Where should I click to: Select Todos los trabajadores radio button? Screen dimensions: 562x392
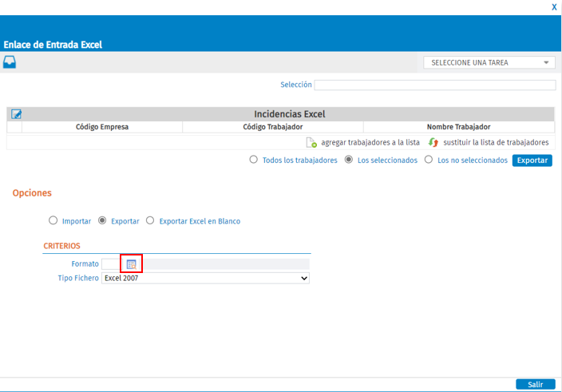(x=253, y=160)
